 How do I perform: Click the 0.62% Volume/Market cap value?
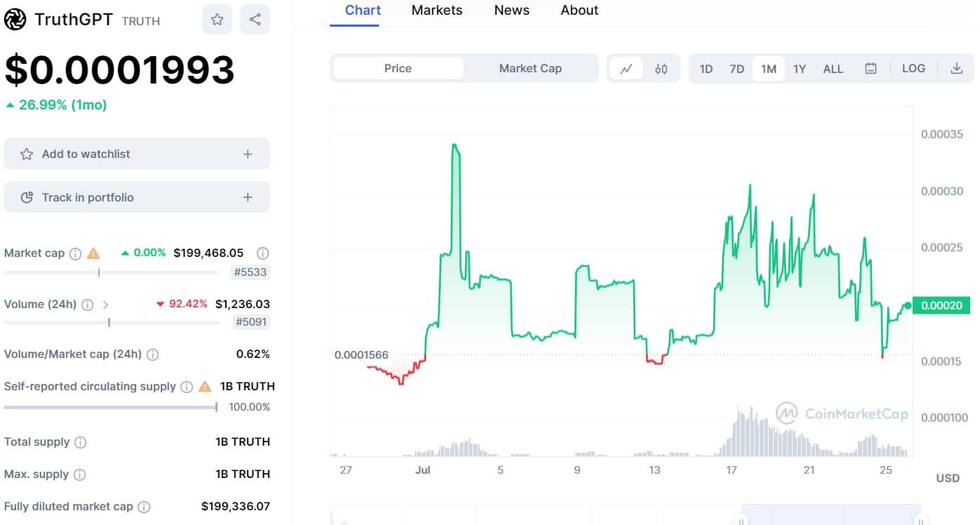tap(253, 354)
